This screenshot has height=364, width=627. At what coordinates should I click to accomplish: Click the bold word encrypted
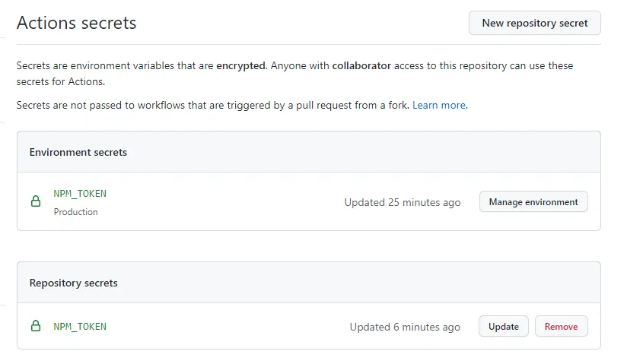241,66
